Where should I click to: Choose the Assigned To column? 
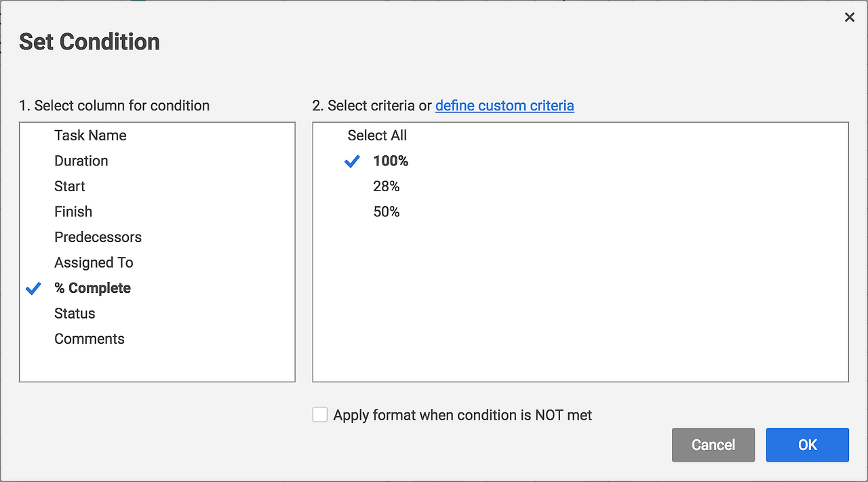point(94,262)
